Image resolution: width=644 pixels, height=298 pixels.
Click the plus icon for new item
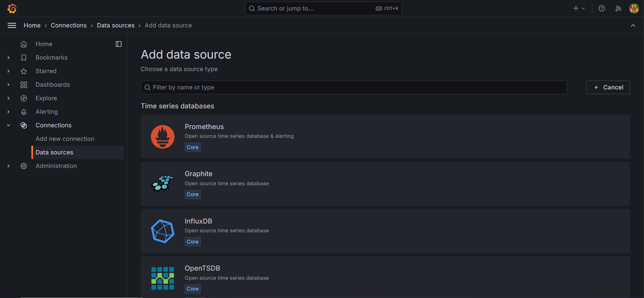click(576, 8)
